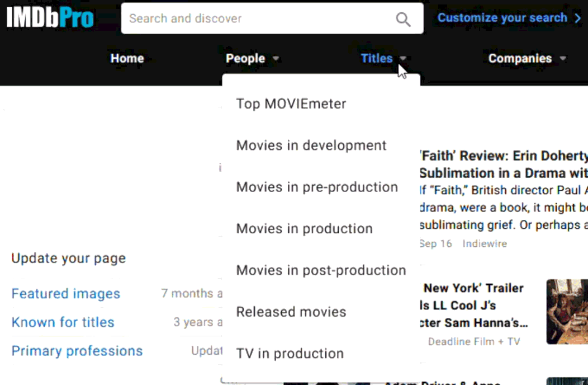This screenshot has width=588, height=385.
Task: Click the 3 years timestamp for Known for titles
Action: pyautogui.click(x=198, y=322)
